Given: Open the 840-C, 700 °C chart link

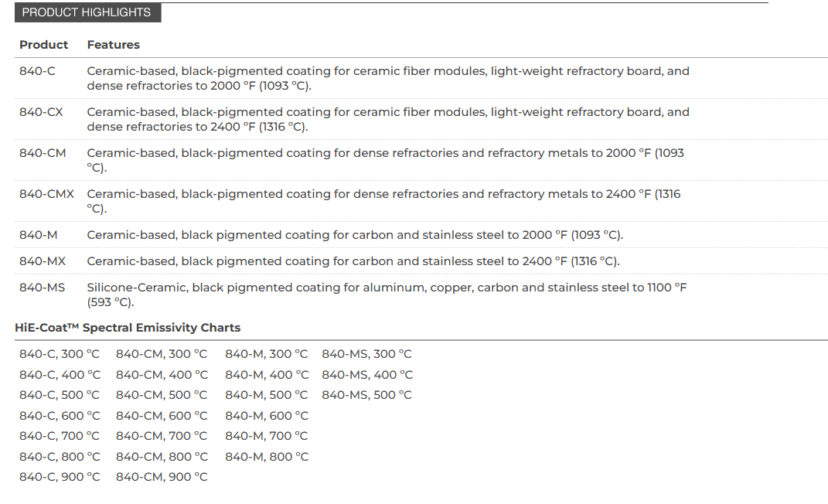Looking at the screenshot, I should coord(59,435).
